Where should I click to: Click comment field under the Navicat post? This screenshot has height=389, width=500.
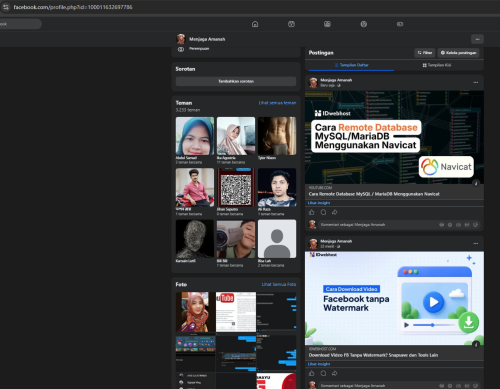click(x=377, y=225)
